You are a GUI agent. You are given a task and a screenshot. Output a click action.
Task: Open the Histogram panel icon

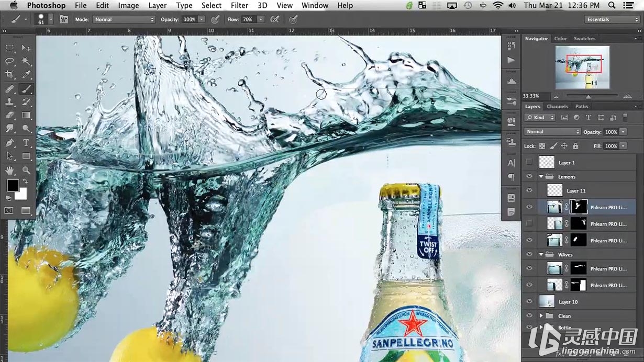click(x=511, y=82)
